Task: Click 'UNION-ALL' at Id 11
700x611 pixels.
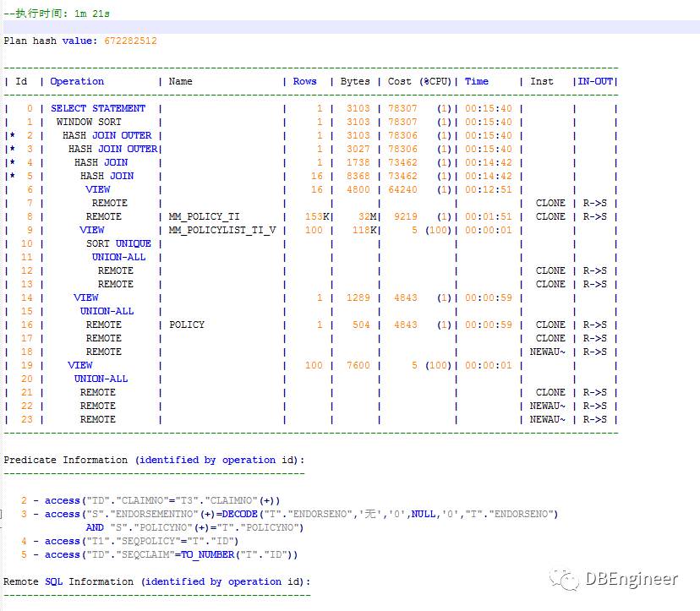Action: (x=118, y=257)
